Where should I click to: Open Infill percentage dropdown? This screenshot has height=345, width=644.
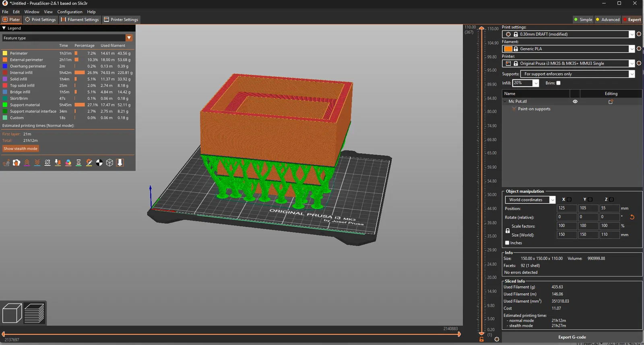click(536, 83)
